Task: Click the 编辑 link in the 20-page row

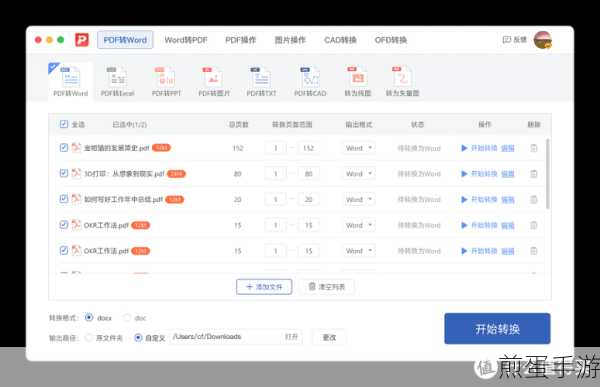Action: point(508,200)
